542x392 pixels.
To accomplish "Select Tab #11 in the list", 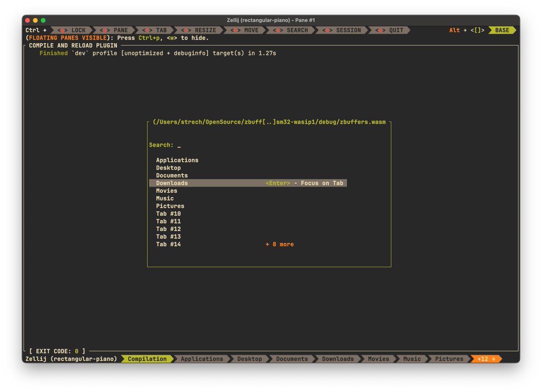I will [x=168, y=221].
